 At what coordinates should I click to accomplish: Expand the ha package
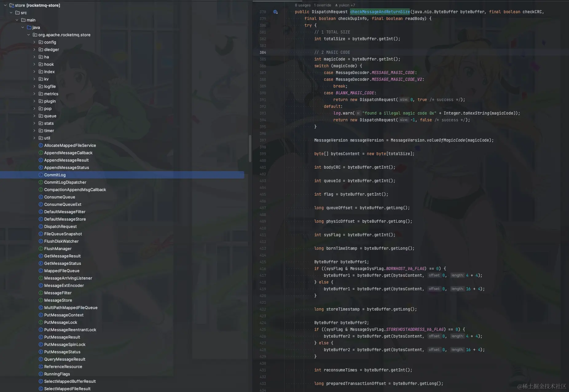click(x=34, y=57)
